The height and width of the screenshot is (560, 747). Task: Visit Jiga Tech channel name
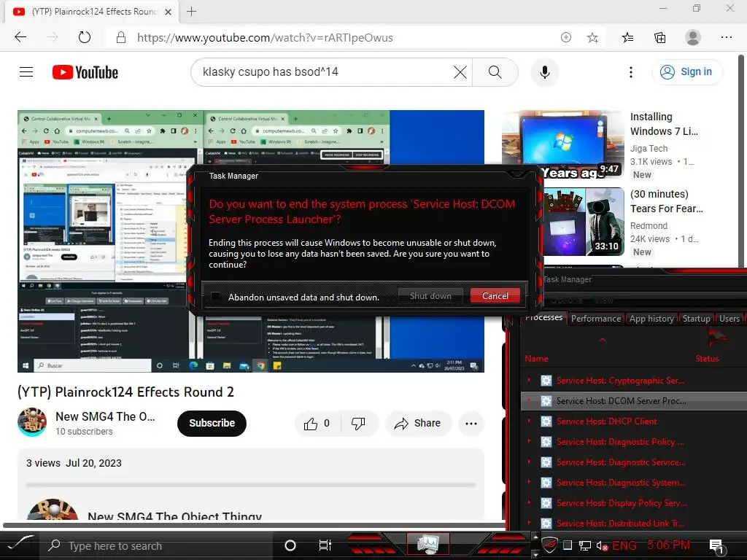click(x=649, y=149)
